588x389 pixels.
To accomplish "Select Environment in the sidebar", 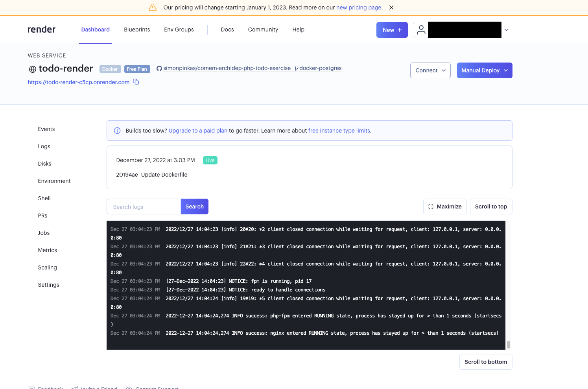I will [54, 181].
